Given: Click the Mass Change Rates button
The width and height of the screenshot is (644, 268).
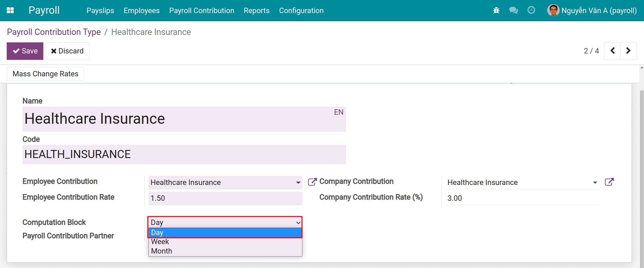Looking at the screenshot, I should pos(45,74).
